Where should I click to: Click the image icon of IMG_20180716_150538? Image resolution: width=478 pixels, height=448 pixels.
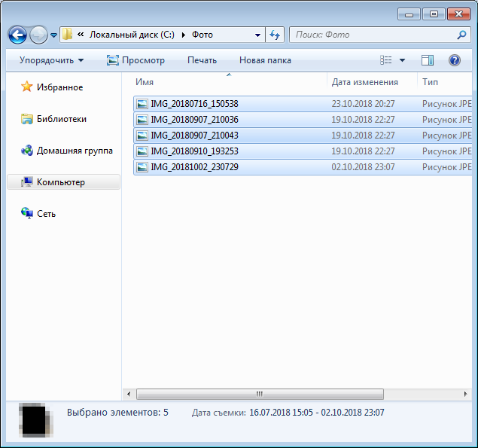click(x=142, y=104)
